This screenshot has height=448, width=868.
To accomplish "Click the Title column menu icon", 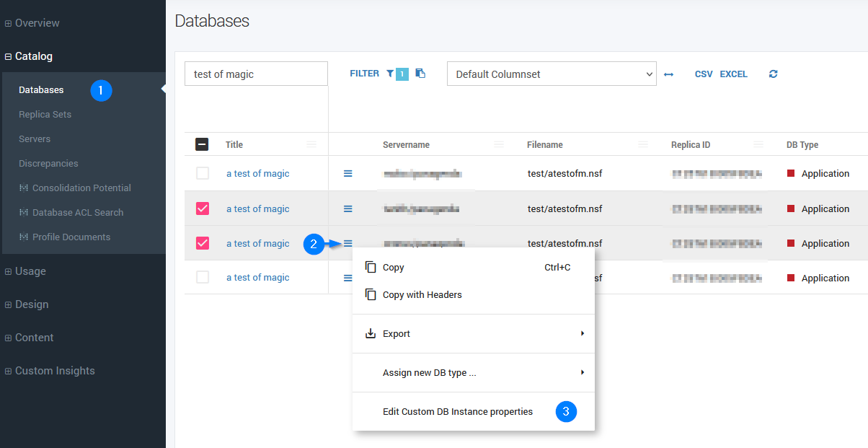I will (311, 145).
